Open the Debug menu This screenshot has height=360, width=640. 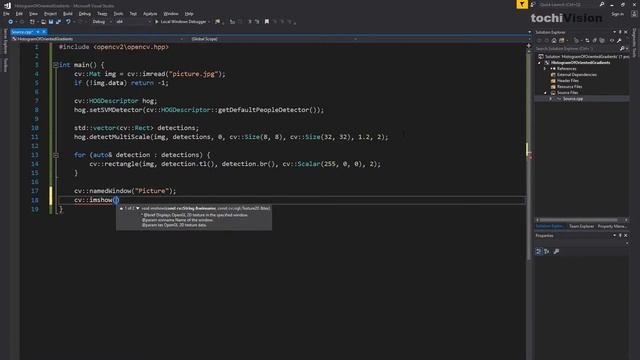84,14
